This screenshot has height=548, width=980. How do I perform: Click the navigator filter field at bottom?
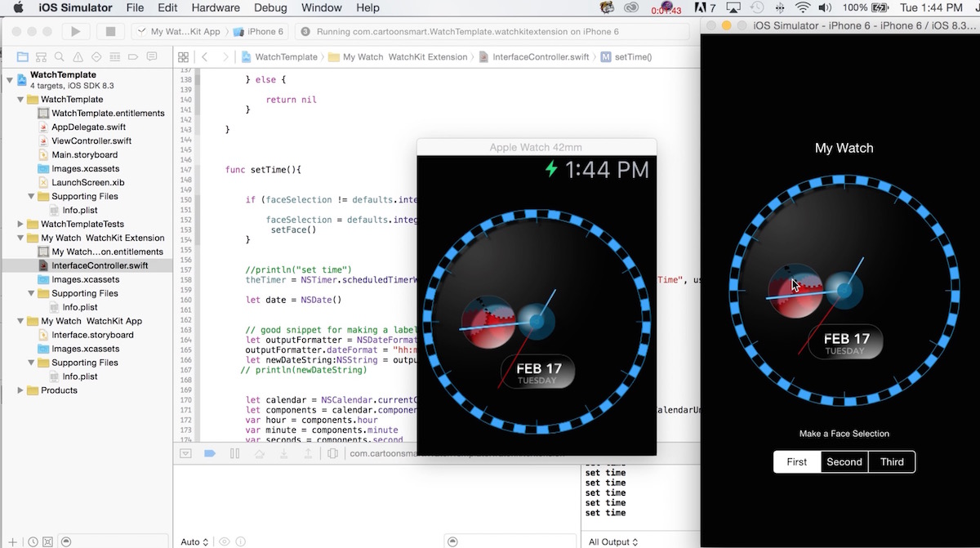[114, 541]
